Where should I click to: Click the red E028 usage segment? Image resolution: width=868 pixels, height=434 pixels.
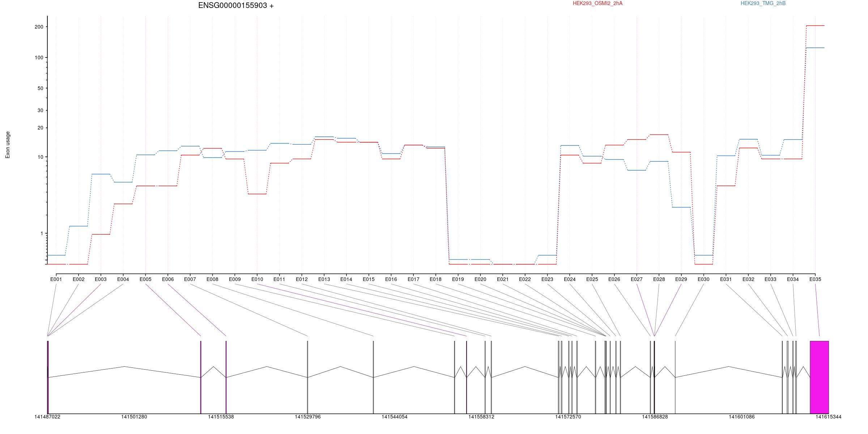[x=659, y=135]
